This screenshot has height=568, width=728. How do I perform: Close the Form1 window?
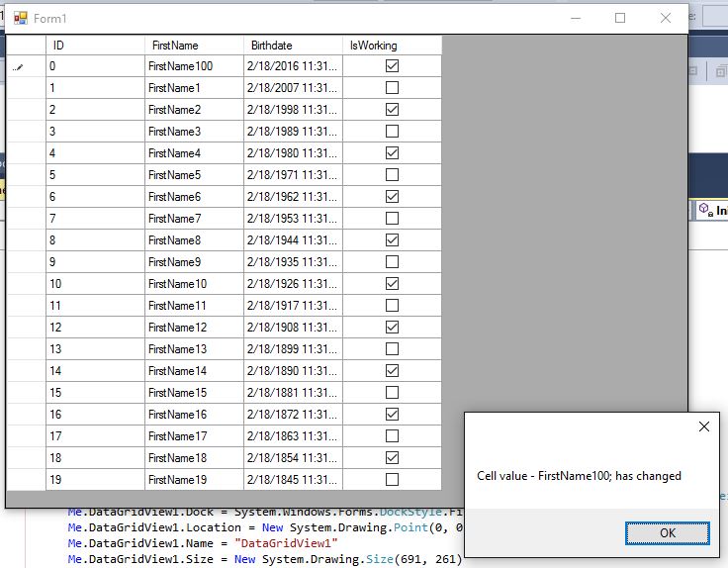(x=666, y=18)
